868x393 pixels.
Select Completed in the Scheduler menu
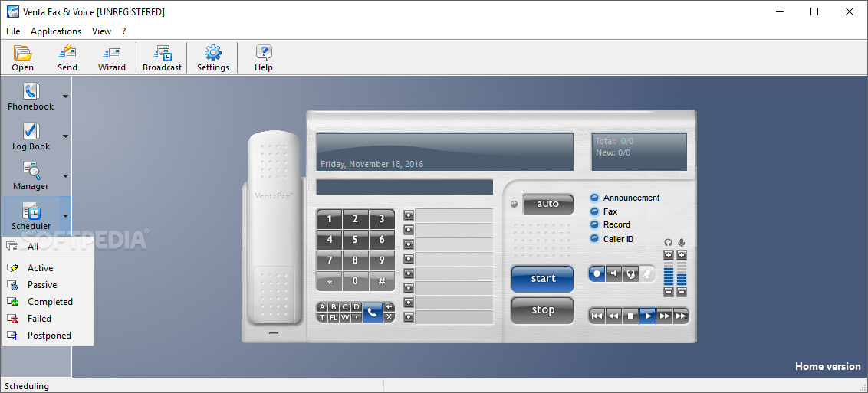point(48,302)
